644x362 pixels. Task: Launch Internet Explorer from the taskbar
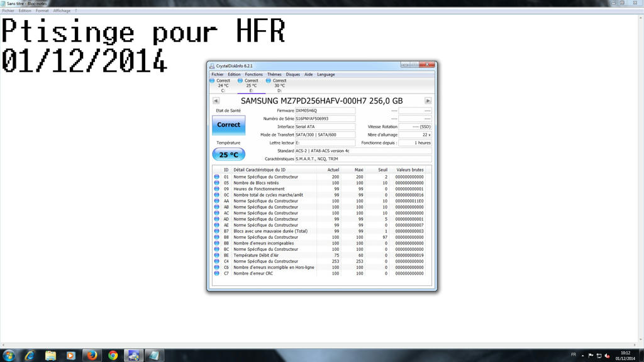30,356
